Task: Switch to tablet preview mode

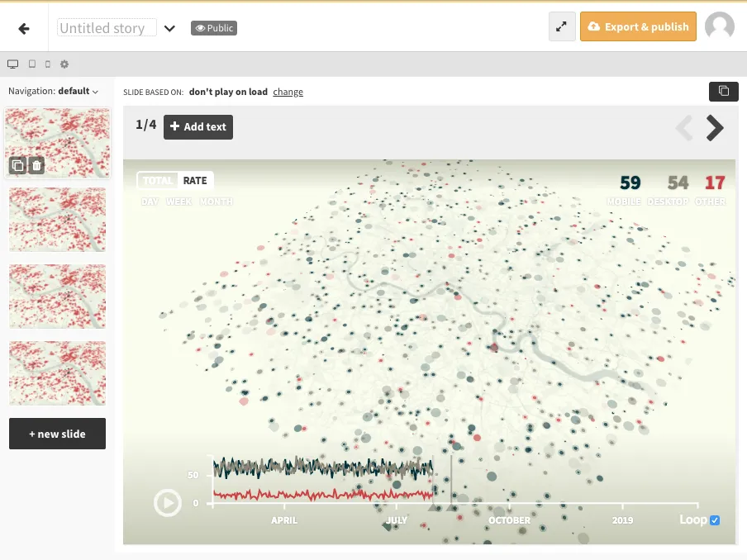Action: pyautogui.click(x=32, y=64)
